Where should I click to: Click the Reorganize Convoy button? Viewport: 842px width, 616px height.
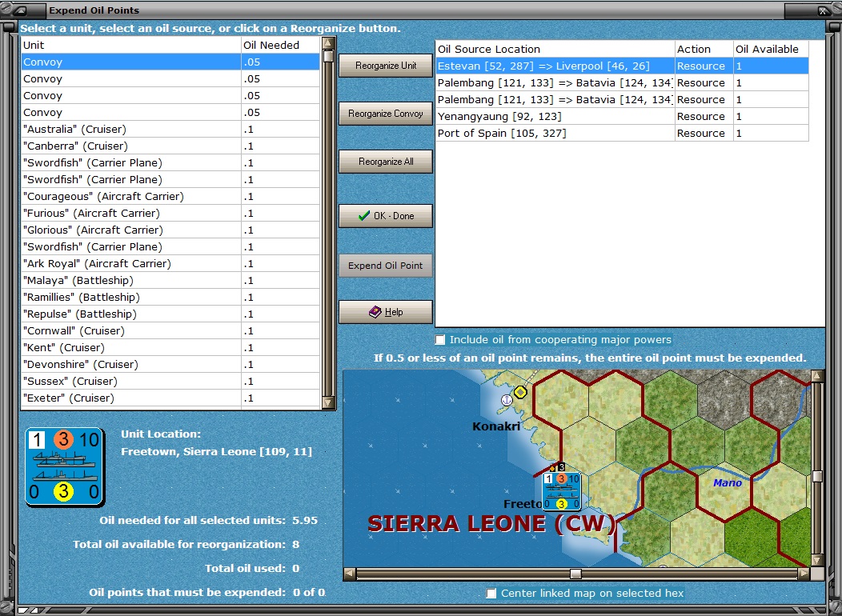(x=386, y=114)
